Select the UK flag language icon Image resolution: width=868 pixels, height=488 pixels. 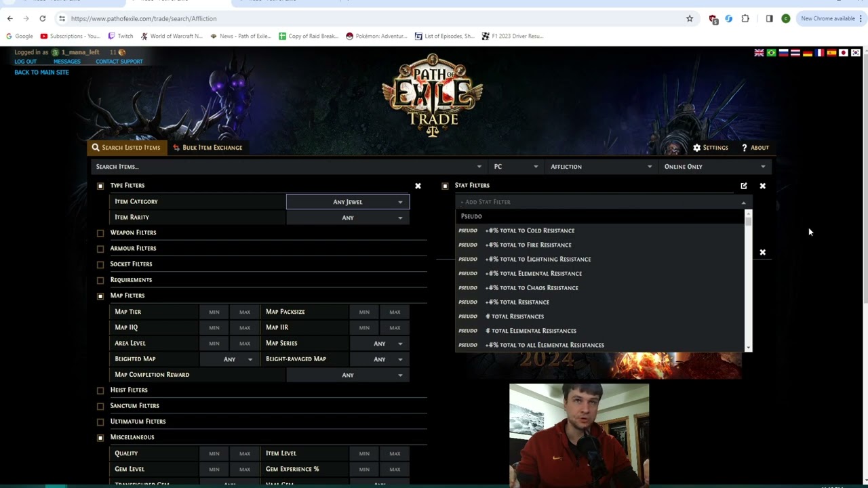coord(759,53)
